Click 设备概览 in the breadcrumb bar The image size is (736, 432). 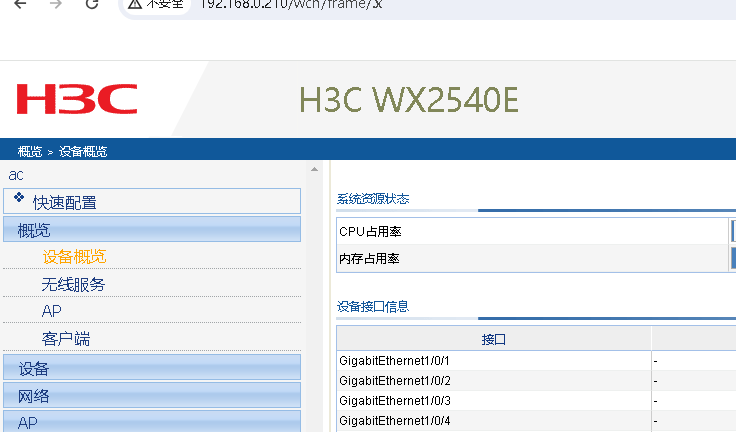(x=83, y=152)
